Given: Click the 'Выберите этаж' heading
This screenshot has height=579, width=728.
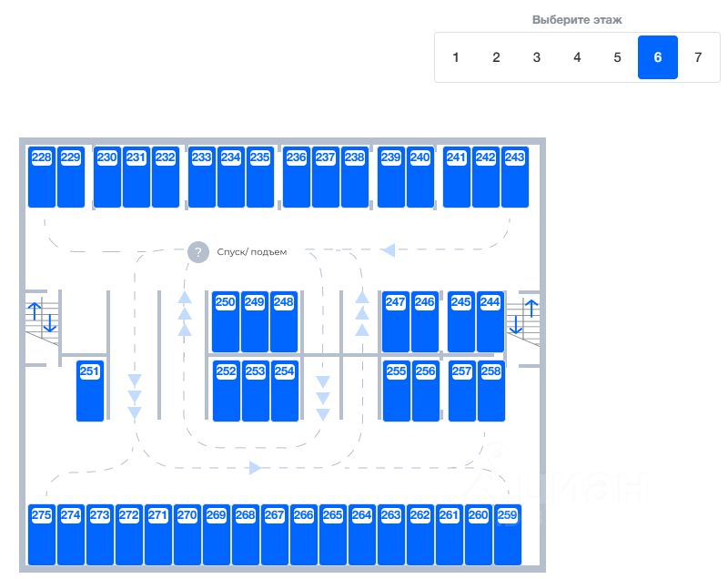Looking at the screenshot, I should coord(577,20).
